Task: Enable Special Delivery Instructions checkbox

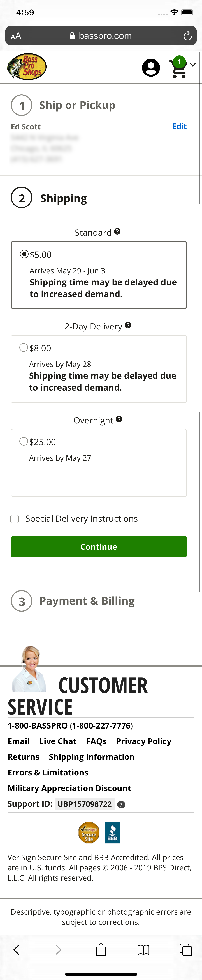Action: click(15, 519)
